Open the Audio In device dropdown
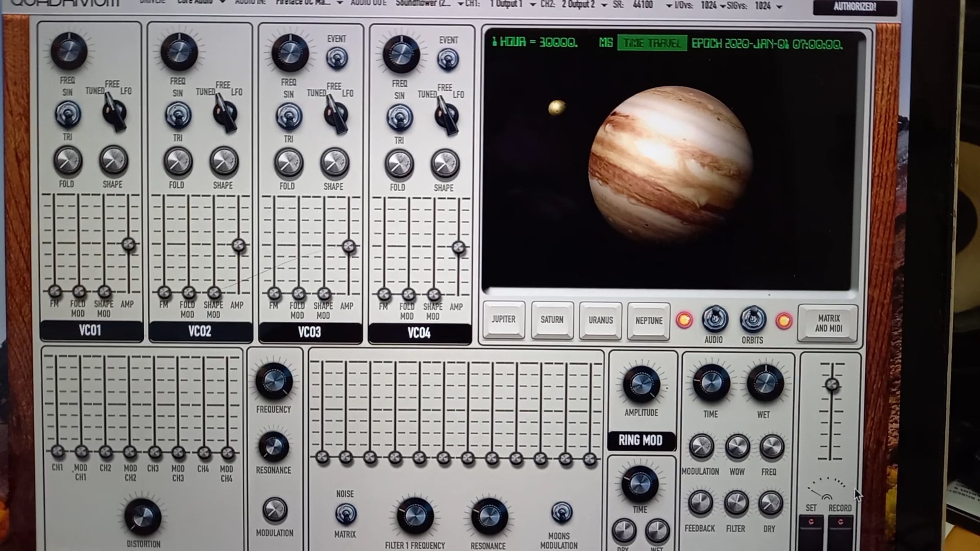This screenshot has width=980, height=551. 310,3
